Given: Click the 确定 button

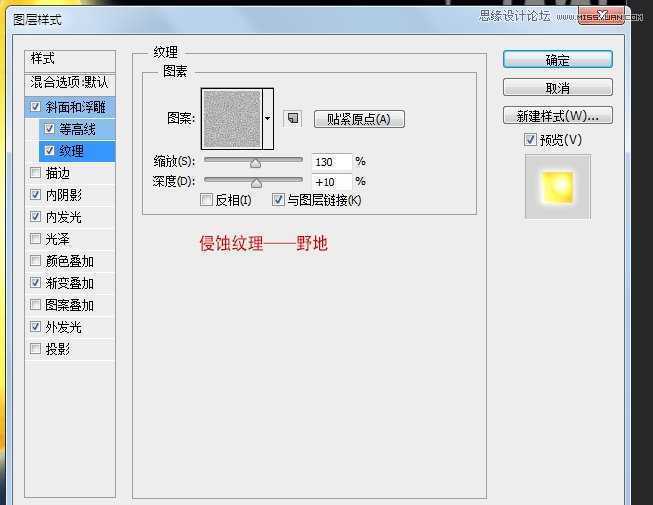Looking at the screenshot, I should point(558,60).
